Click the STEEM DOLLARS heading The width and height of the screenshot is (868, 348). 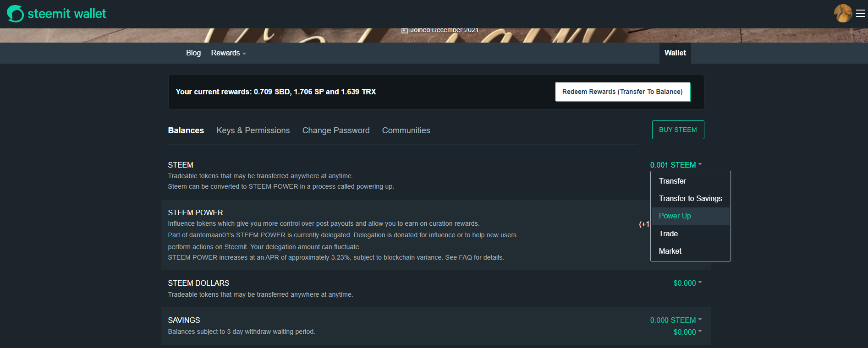[x=198, y=283]
